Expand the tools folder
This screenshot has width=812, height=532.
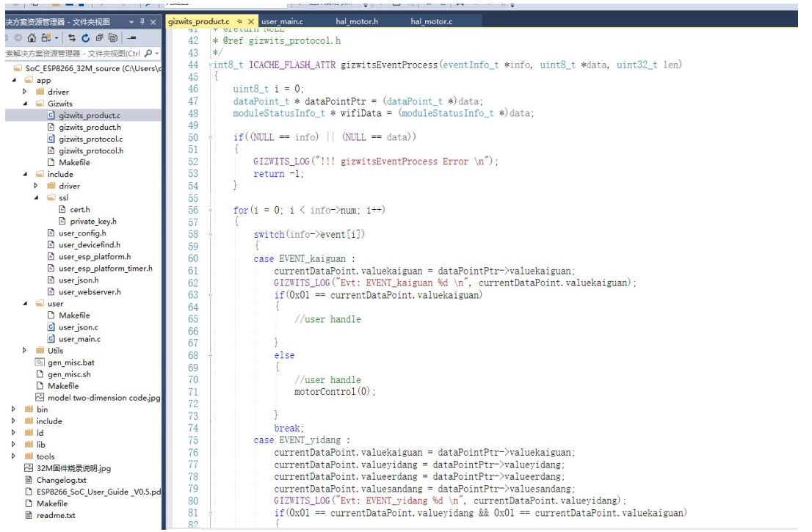point(13,456)
